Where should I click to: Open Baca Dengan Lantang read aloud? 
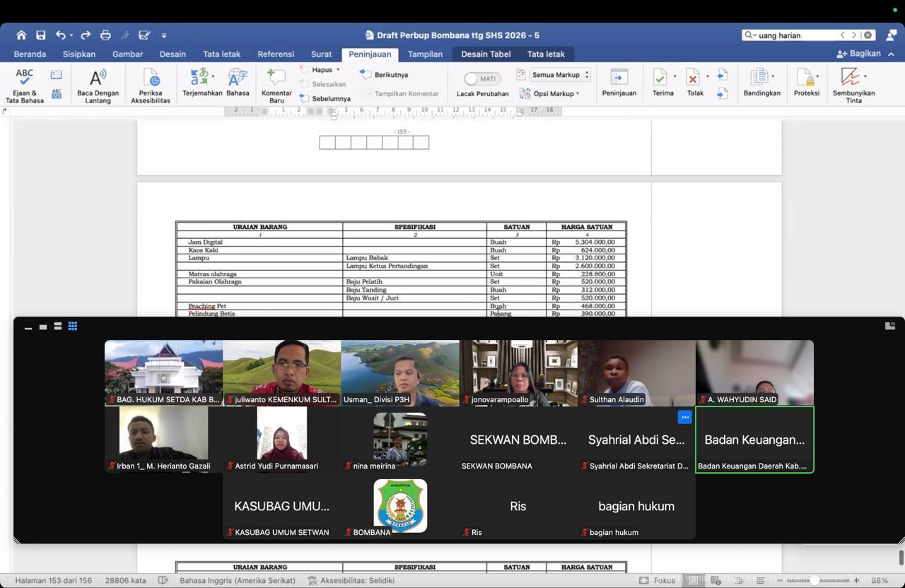pyautogui.click(x=98, y=78)
